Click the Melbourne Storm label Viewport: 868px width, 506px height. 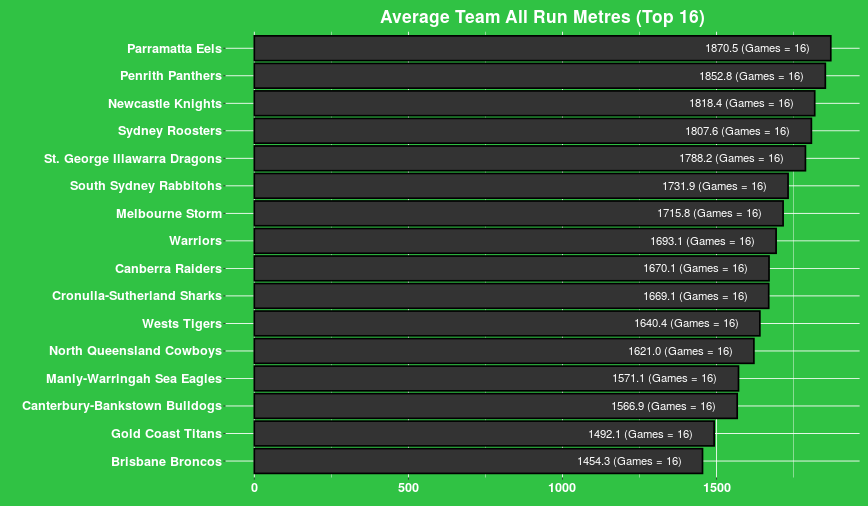pyautogui.click(x=169, y=214)
